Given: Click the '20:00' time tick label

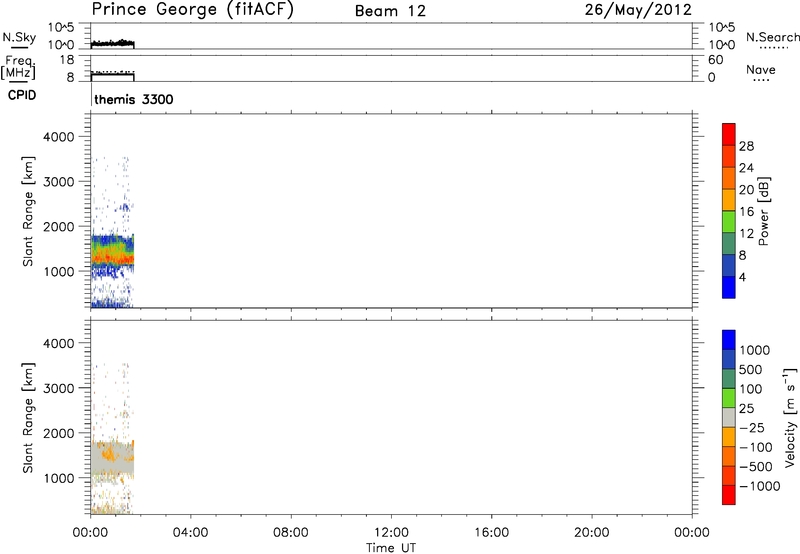Looking at the screenshot, I should pyautogui.click(x=592, y=533).
